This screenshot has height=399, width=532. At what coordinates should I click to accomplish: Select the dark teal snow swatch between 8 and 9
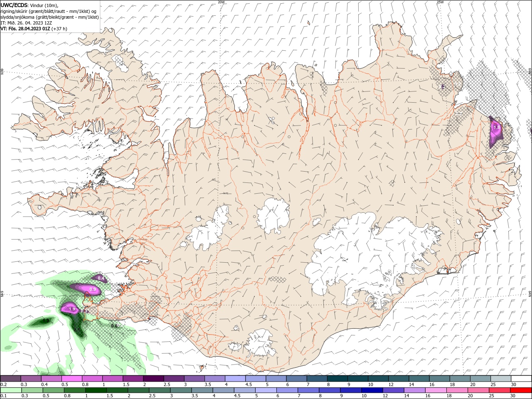337,379
